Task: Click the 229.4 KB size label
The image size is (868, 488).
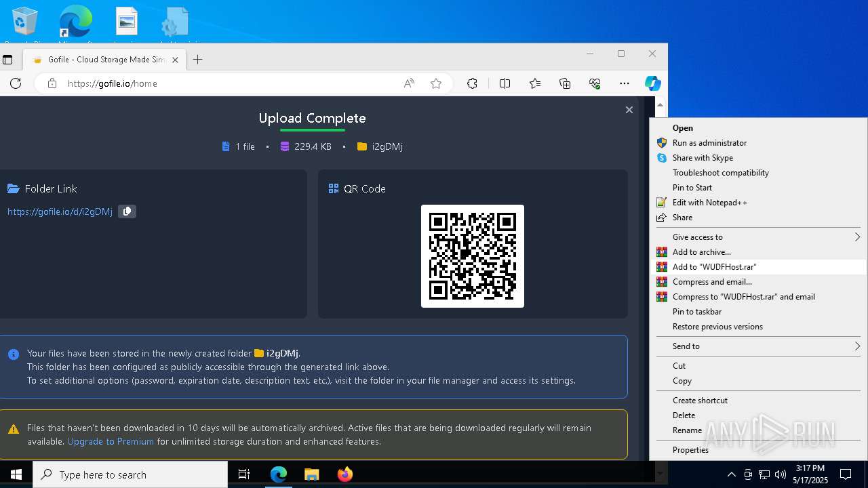Action: click(x=313, y=146)
